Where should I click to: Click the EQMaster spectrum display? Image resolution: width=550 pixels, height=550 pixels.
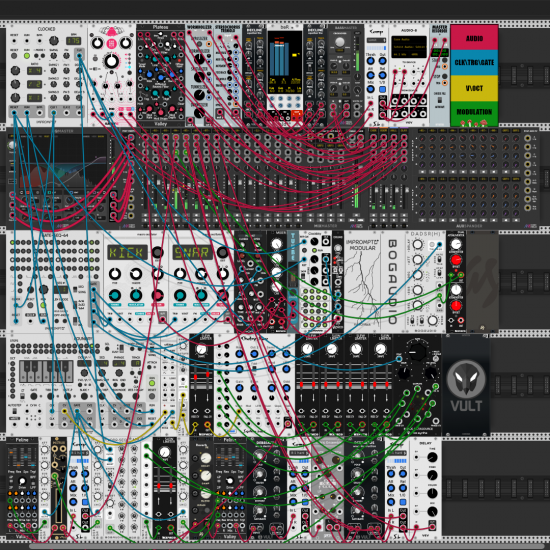[63, 162]
